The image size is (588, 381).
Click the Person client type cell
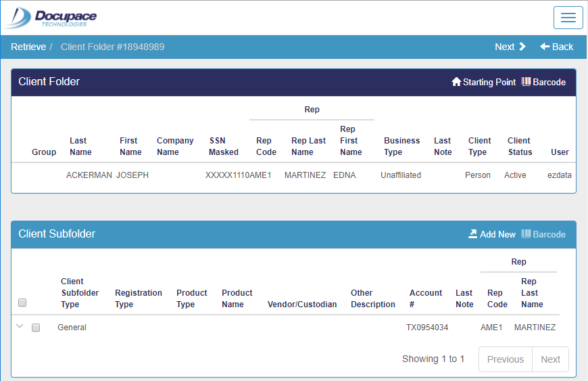click(x=478, y=175)
